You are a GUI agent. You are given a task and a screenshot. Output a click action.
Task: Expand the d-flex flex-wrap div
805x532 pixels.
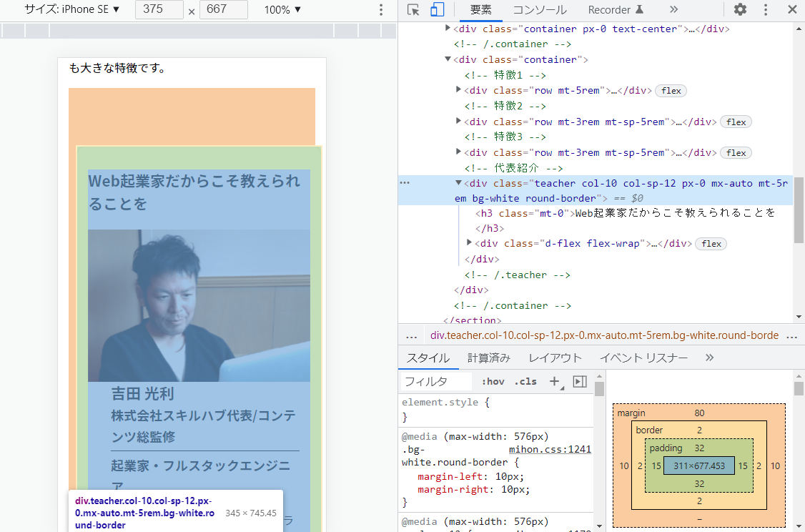[469, 242]
